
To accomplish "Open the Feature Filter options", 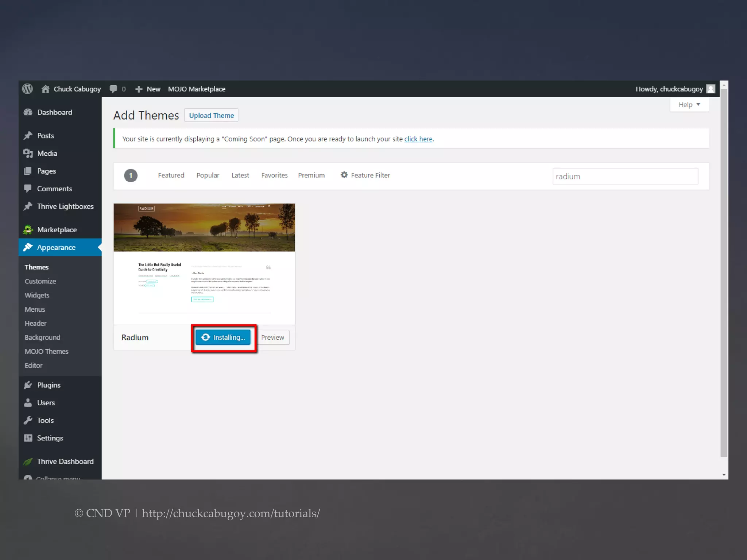I will click(x=365, y=175).
